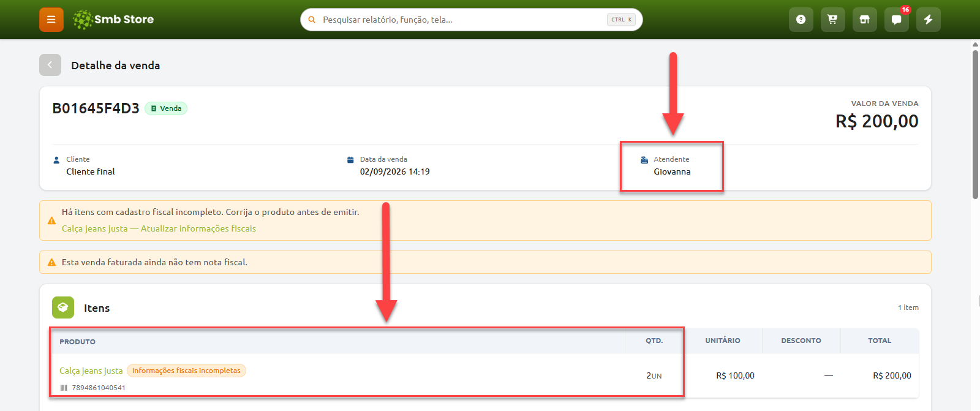Click the date '02/09/2026 14:19'
Screen dimensions: 980x411
click(x=394, y=172)
